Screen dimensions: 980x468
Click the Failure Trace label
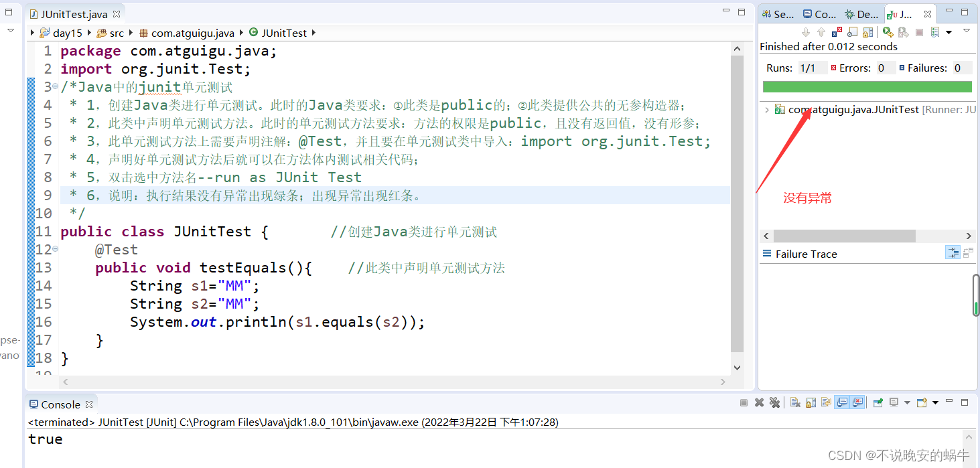[806, 254]
